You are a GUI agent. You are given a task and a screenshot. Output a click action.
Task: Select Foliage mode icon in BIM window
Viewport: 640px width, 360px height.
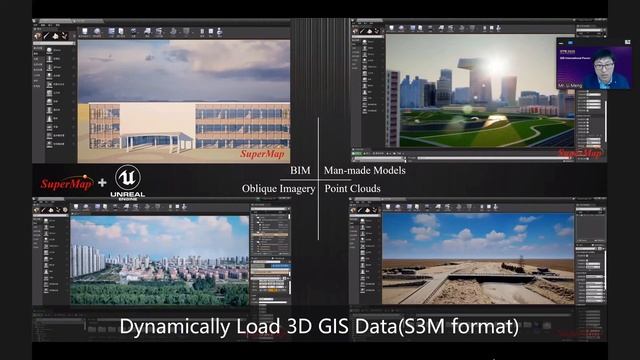[64, 36]
